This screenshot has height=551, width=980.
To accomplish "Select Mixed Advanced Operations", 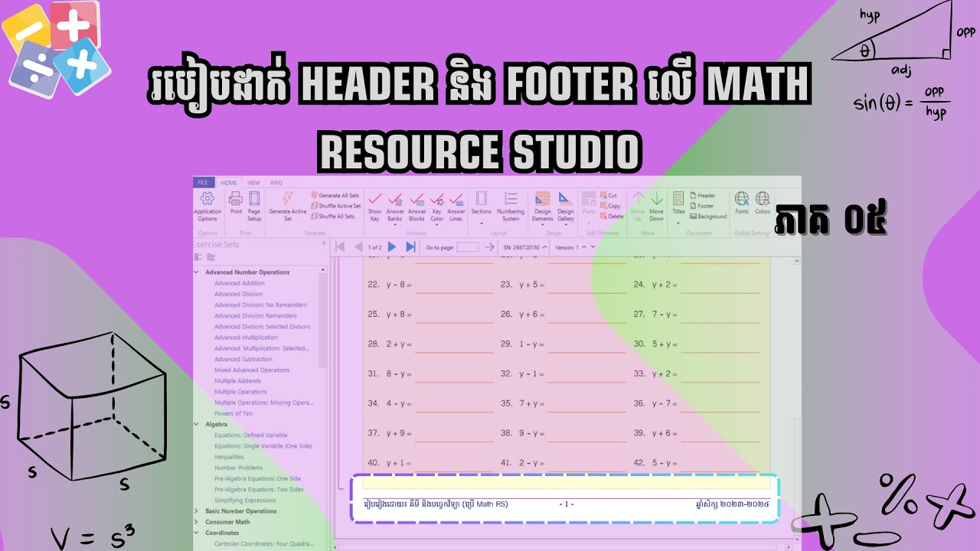I will pos(252,370).
